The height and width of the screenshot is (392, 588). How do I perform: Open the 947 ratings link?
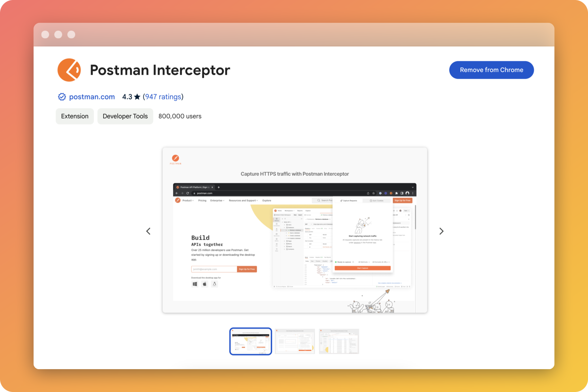tap(163, 97)
